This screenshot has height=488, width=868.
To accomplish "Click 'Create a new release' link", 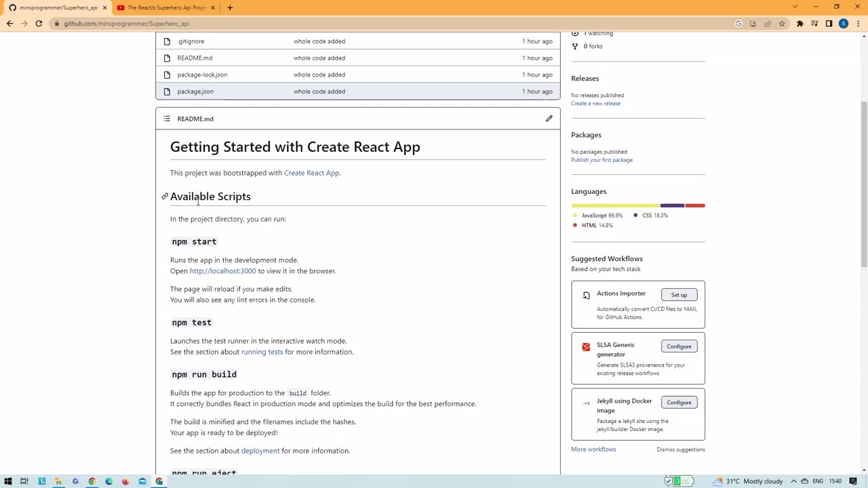I will coord(595,104).
